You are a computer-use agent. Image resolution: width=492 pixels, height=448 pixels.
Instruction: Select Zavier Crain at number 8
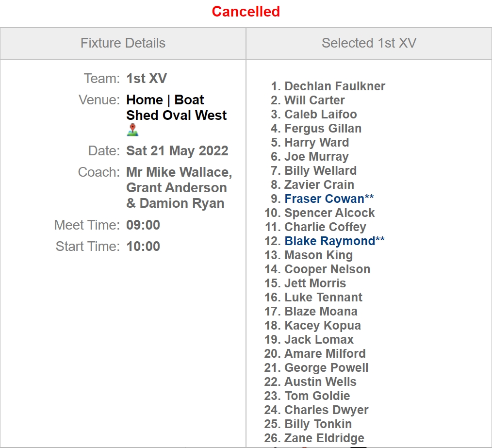[319, 184]
